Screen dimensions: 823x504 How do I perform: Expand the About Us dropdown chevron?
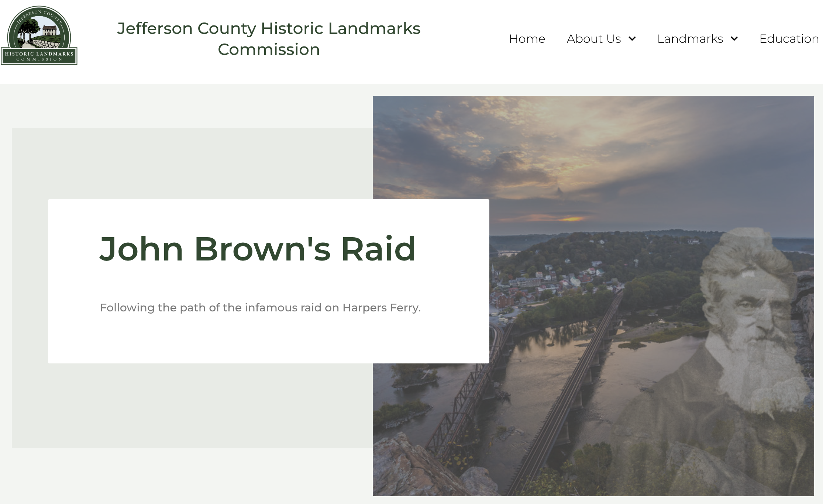(x=632, y=39)
